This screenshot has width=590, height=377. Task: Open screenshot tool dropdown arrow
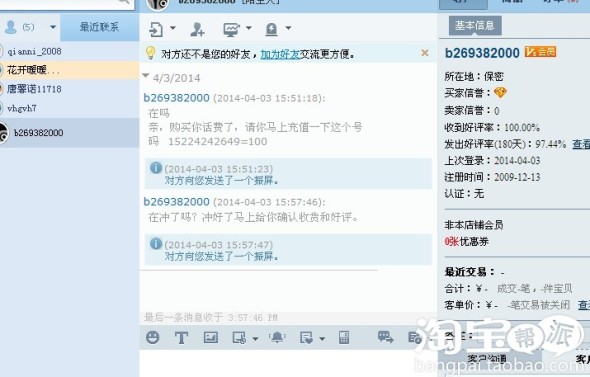(255, 339)
